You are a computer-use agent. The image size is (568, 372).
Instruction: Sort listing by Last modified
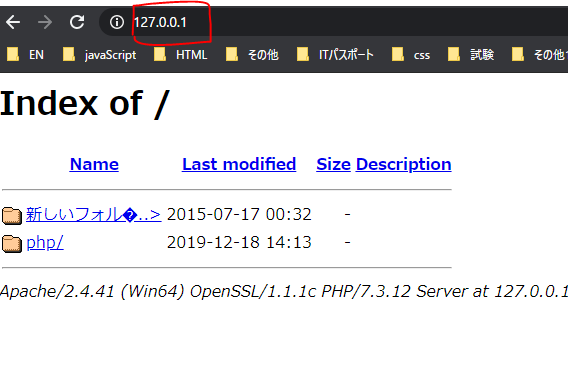click(239, 164)
